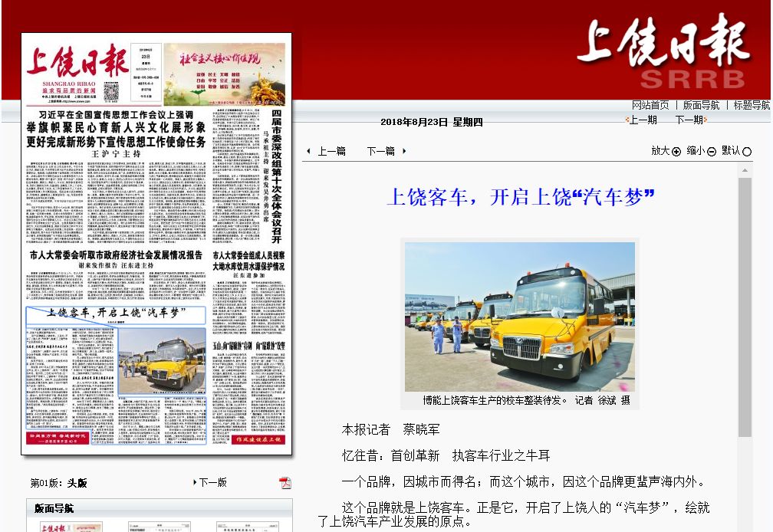Click the 上饶日报 SRRB logo in the header

[x=665, y=51]
